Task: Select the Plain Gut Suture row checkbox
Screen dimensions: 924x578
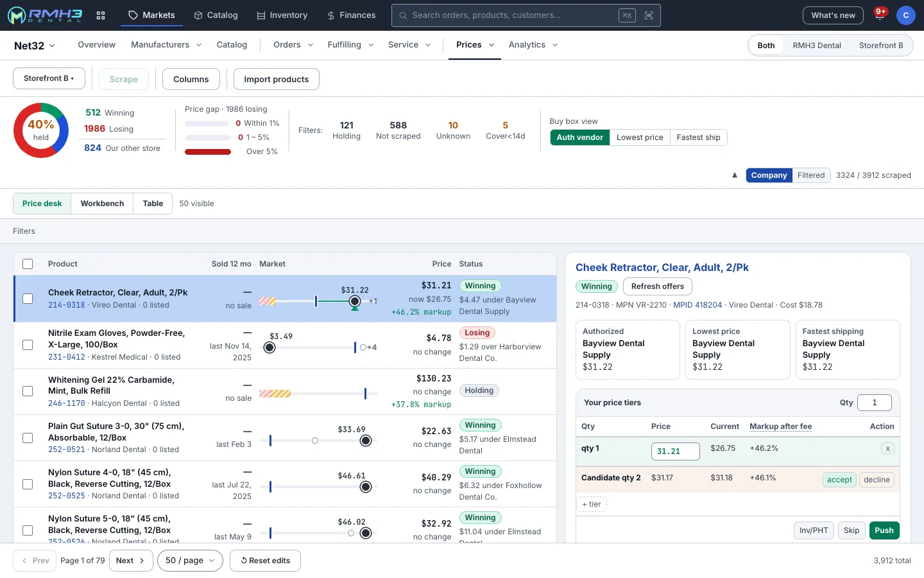Action: [x=28, y=438]
